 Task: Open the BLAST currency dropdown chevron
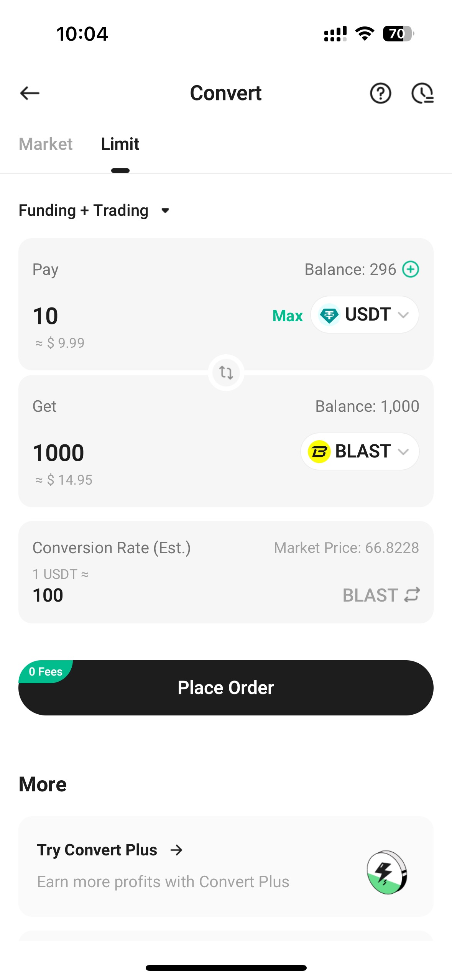click(403, 452)
